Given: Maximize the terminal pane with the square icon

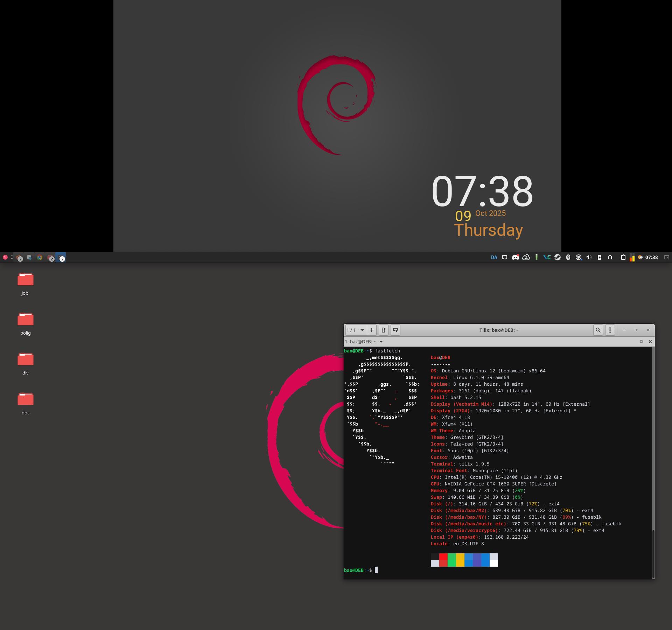Looking at the screenshot, I should [x=641, y=342].
